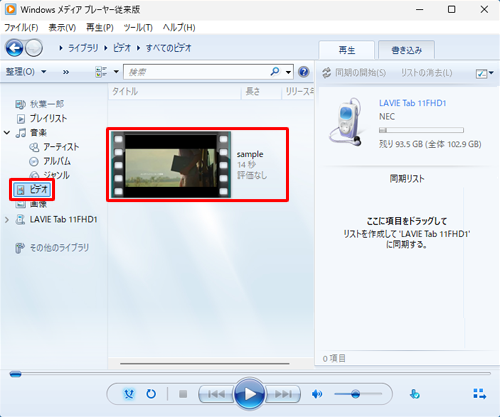Toggle repeat playback
Image resolution: width=500 pixels, height=417 pixels.
pyautogui.click(x=151, y=394)
